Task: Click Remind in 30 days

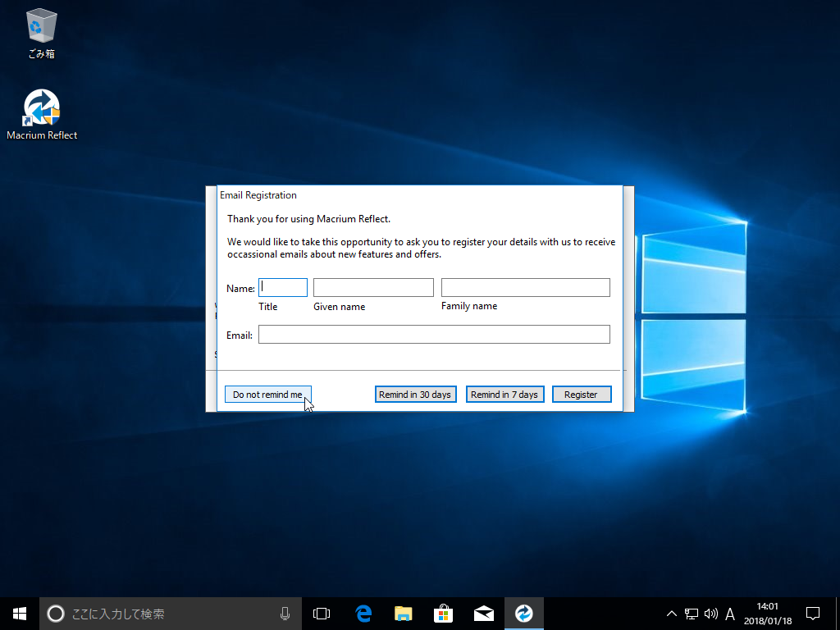Action: click(415, 395)
